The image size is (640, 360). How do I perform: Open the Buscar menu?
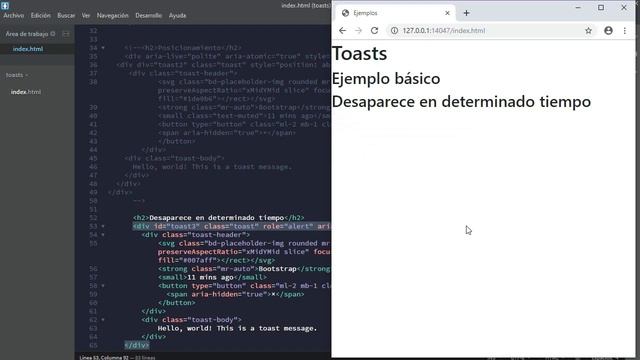click(x=66, y=16)
